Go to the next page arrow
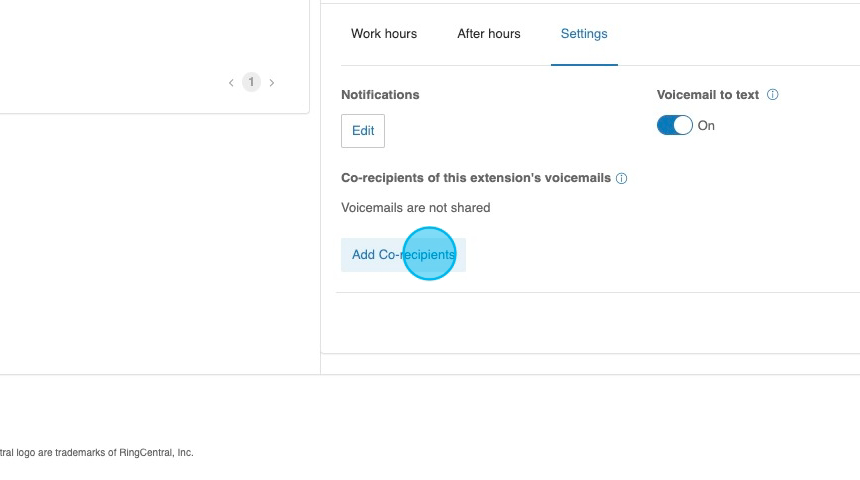This screenshot has height=480, width=860. point(271,83)
